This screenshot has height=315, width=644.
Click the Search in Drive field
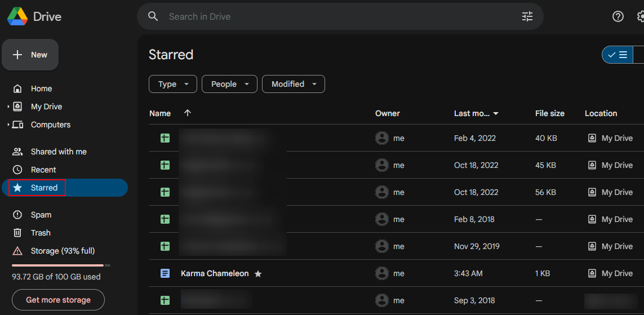click(x=340, y=16)
